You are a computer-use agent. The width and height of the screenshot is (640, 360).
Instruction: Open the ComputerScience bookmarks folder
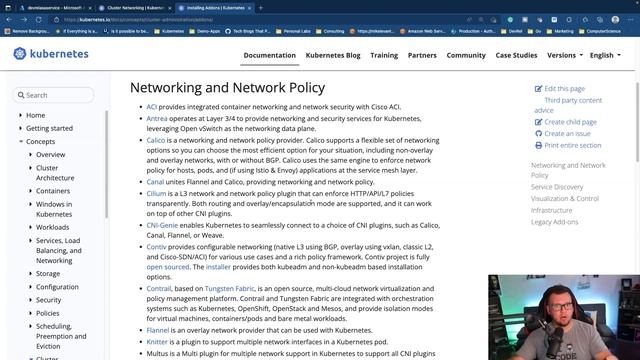pyautogui.click(x=599, y=31)
